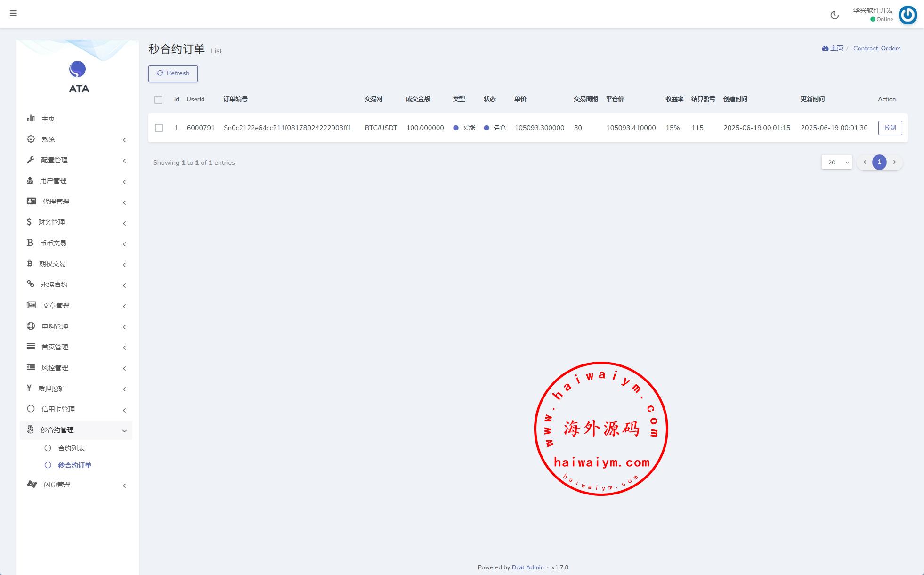This screenshot has height=575, width=924.
Task: Click the 配置管理 wrench icon
Action: pyautogui.click(x=31, y=160)
